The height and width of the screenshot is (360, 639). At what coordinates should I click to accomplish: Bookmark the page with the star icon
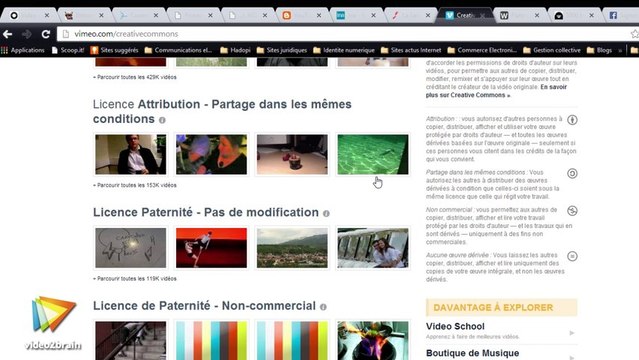click(635, 34)
